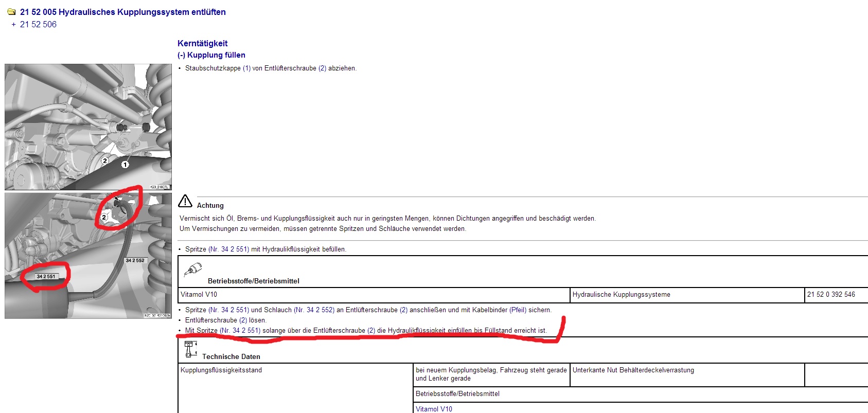This screenshot has height=413, width=868.
Task: Click the (Pfeil) reference in the Kabelbinder step
Action: pyautogui.click(x=518, y=310)
